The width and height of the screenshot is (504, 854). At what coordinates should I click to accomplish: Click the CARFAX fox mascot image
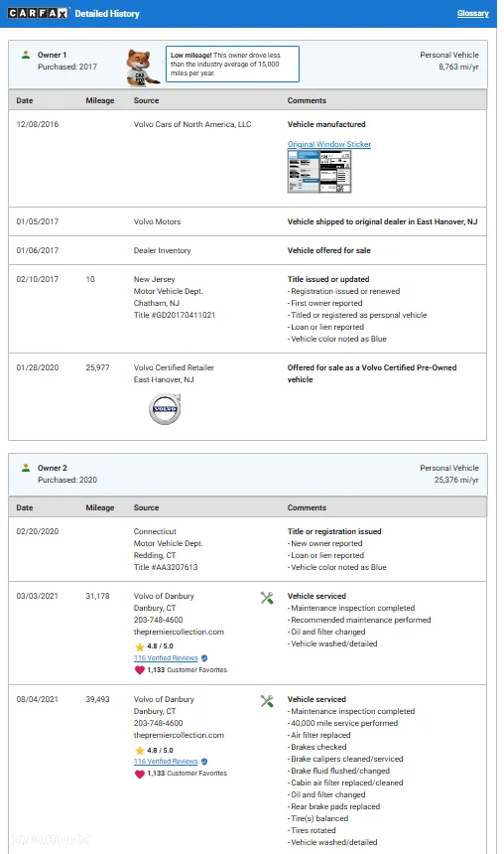[x=142, y=68]
